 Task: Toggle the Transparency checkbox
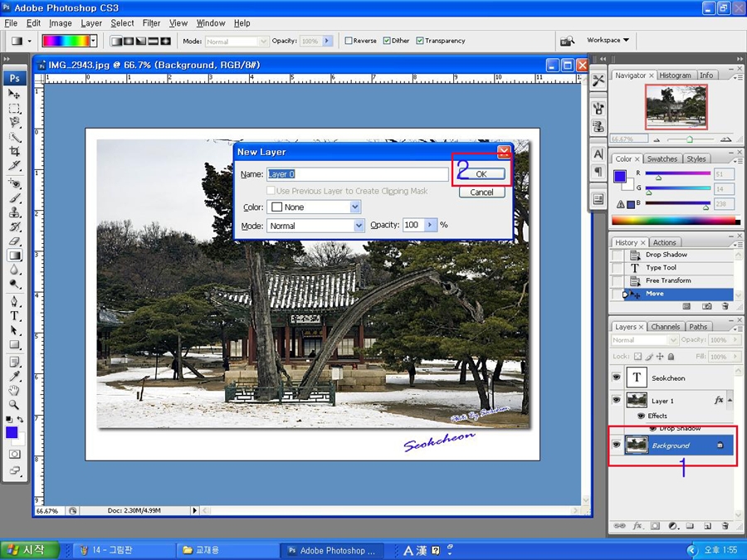point(420,41)
